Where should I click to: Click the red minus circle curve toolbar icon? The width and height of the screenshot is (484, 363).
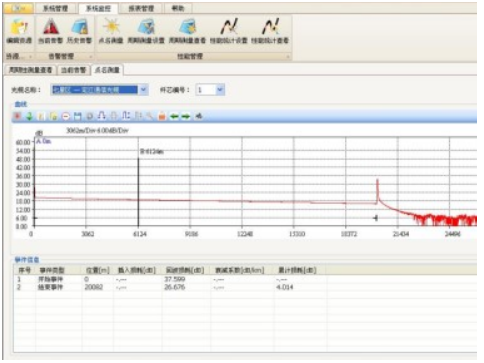coord(66,116)
